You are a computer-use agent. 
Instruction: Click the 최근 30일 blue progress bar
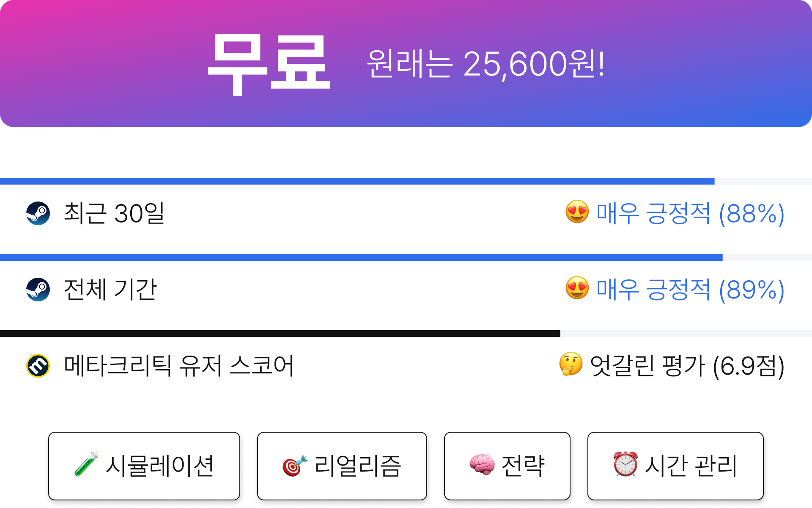click(357, 181)
